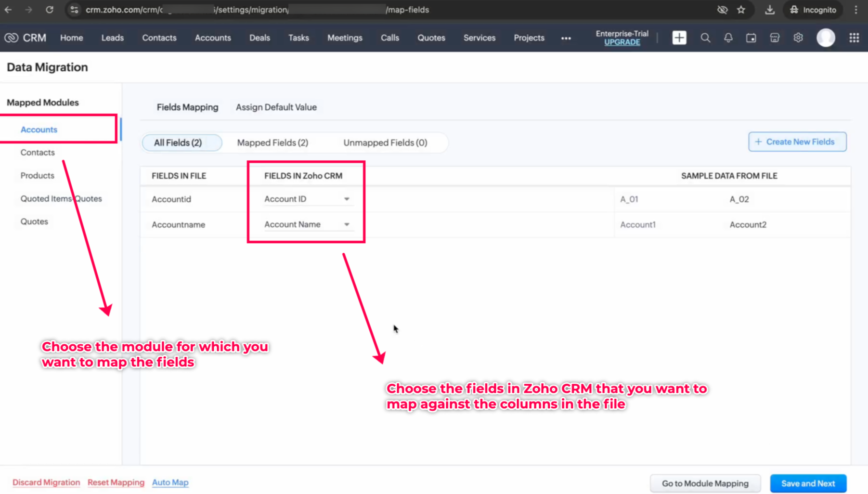Select Products in Mapped Modules list

[x=37, y=176]
